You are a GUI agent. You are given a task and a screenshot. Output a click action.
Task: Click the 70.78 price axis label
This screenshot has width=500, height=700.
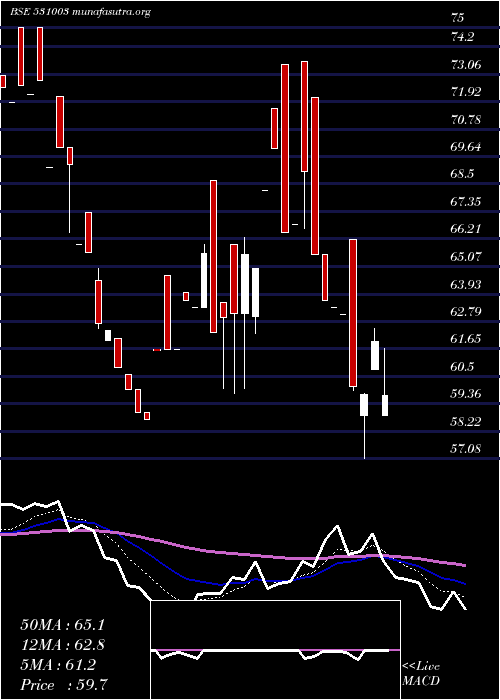point(467,120)
